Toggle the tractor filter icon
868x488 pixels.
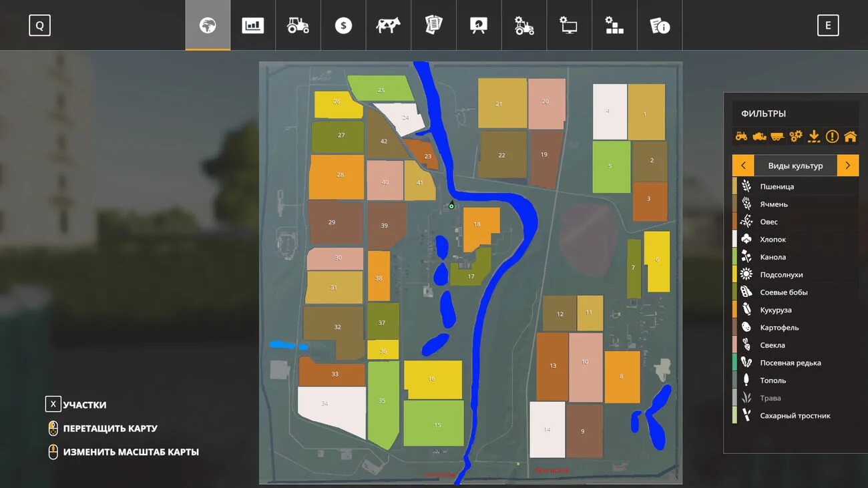point(741,136)
